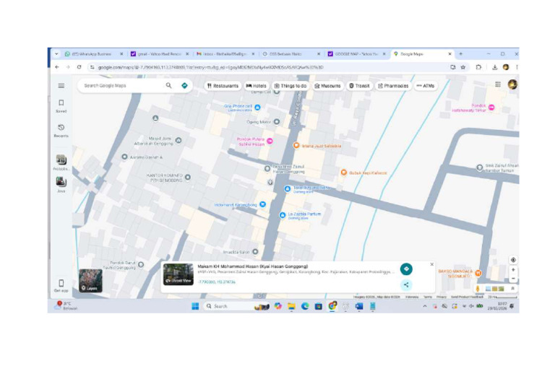
Task: Open Chrome three-dot menu
Action: coord(517,67)
